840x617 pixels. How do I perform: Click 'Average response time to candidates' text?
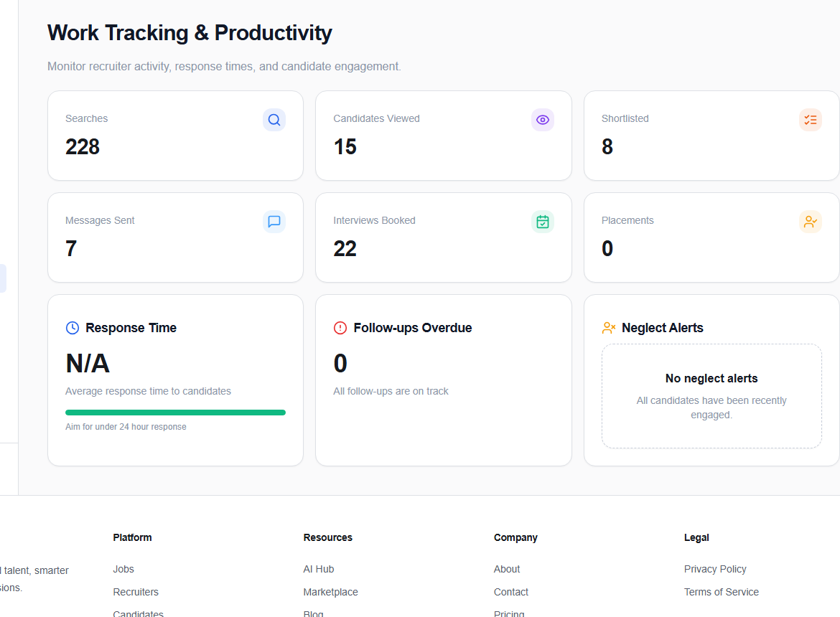click(148, 391)
